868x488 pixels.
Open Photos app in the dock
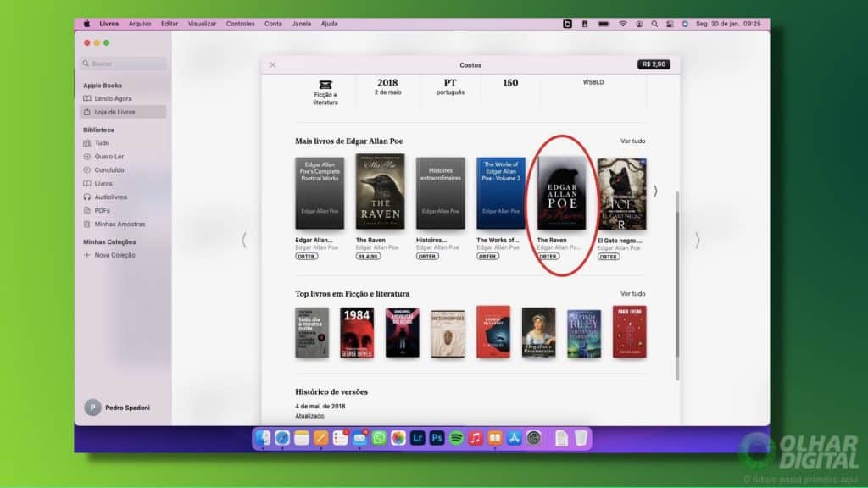coord(398,438)
